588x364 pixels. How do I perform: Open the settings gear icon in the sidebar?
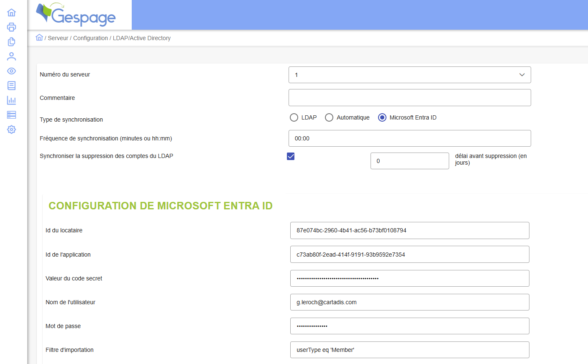12,130
